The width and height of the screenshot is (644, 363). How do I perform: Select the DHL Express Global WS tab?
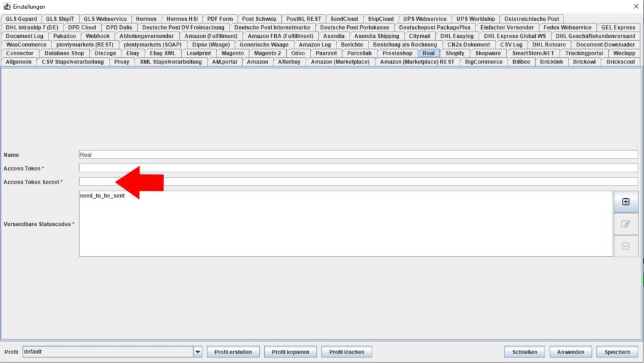coord(514,36)
